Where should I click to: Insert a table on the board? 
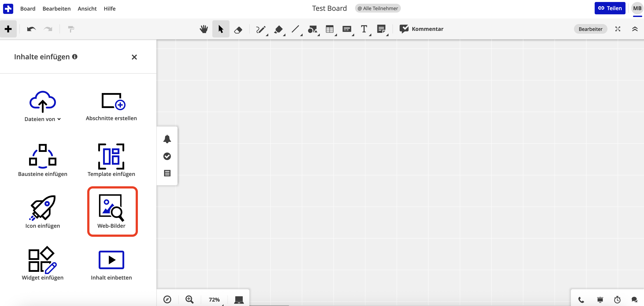(330, 29)
